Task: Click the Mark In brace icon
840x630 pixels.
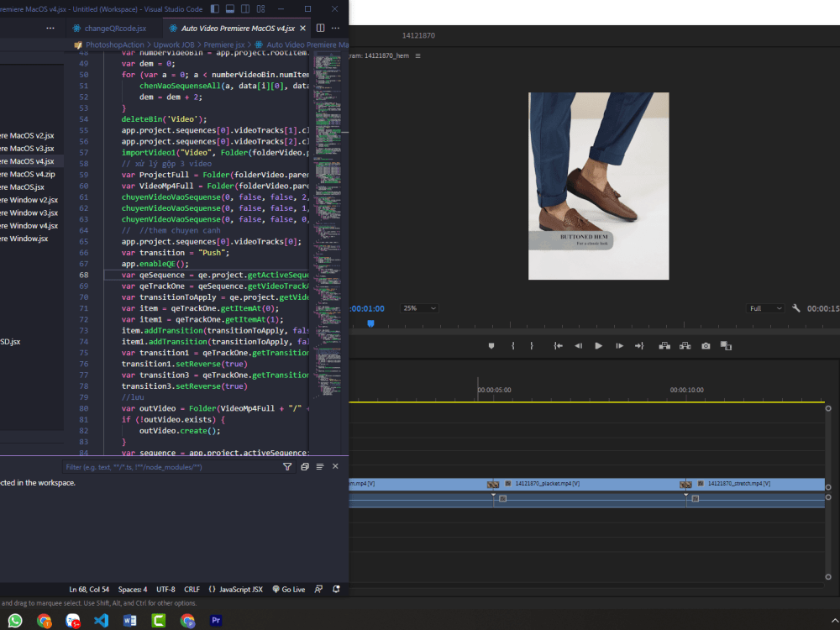Action: [x=512, y=345]
